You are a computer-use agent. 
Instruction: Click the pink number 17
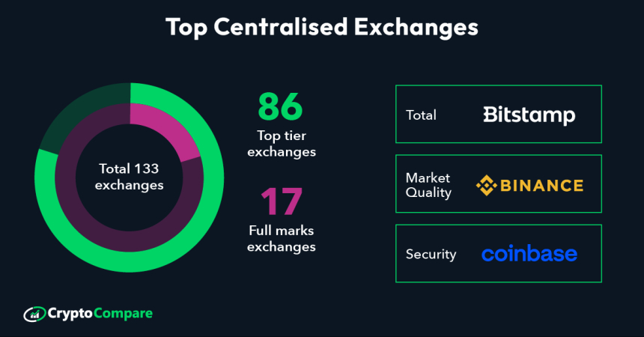tap(281, 202)
